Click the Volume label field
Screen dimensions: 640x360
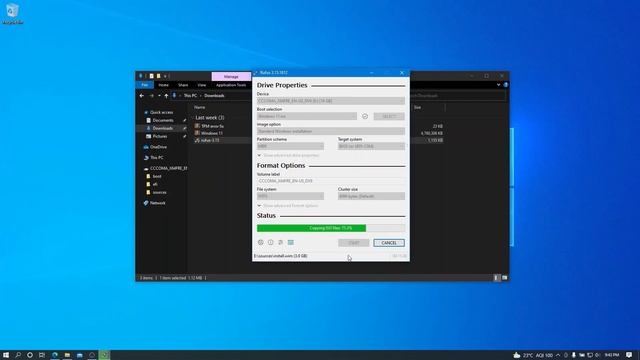click(331, 181)
